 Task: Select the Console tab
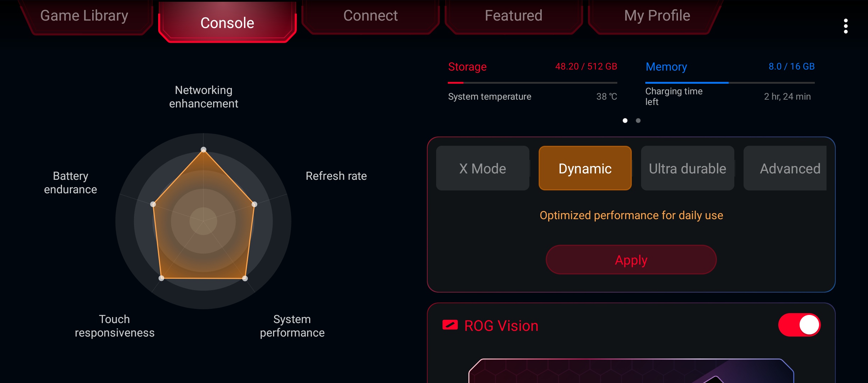click(227, 23)
